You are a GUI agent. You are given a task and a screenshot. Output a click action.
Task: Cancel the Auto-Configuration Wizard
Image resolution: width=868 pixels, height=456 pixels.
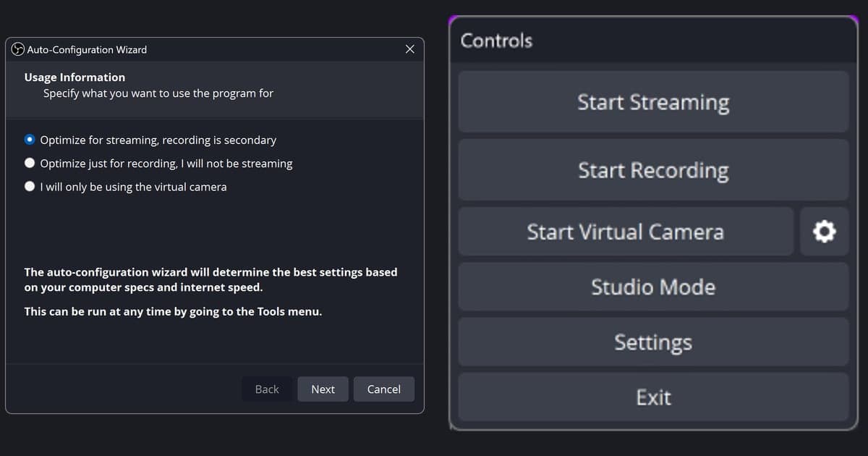383,389
